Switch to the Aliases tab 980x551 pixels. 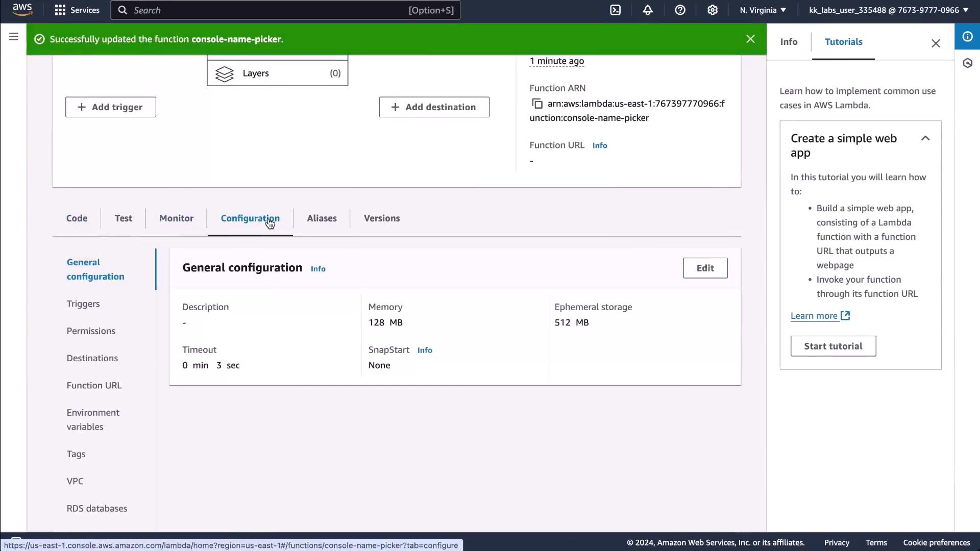pyautogui.click(x=322, y=218)
